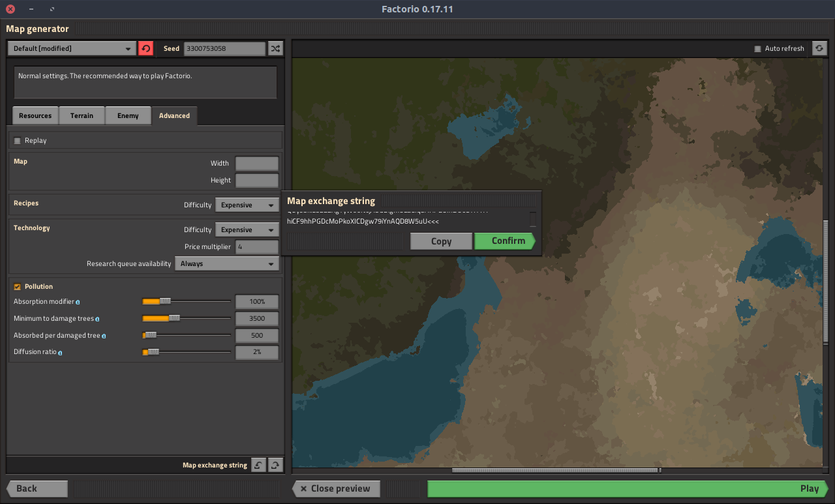Image resolution: width=835 pixels, height=504 pixels.
Task: Click the 'Technology' section label
Action: (x=32, y=228)
